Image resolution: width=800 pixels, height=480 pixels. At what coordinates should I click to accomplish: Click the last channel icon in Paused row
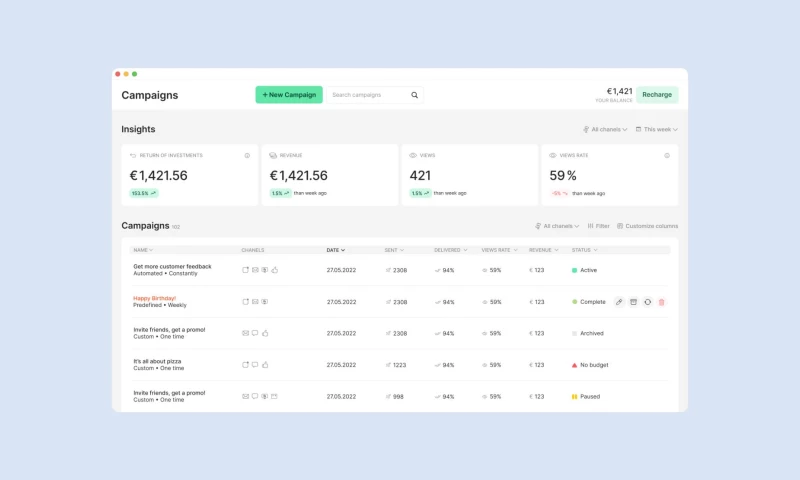(x=274, y=396)
